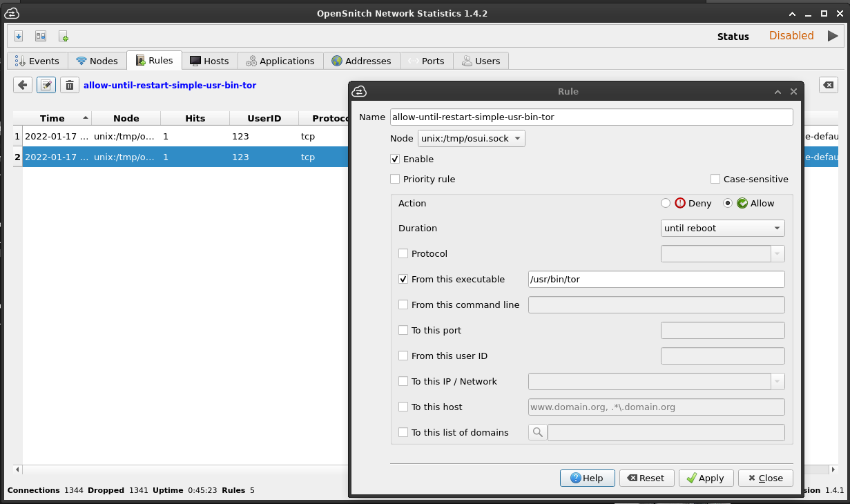
Task: Click the rule Name text field
Action: [x=592, y=117]
